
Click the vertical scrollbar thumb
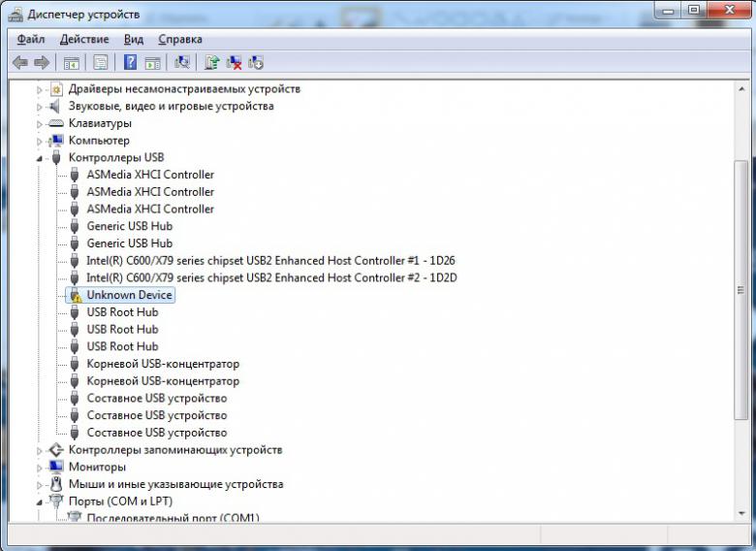(x=741, y=290)
